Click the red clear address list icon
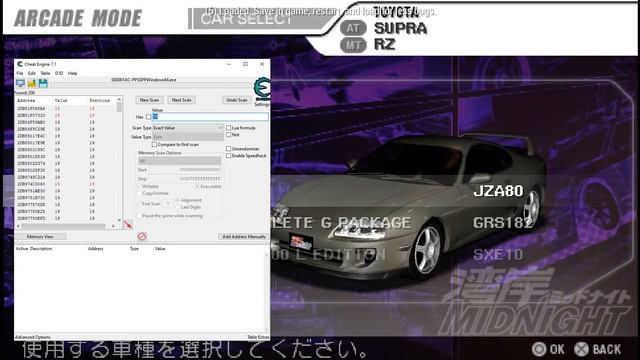 (x=142, y=236)
